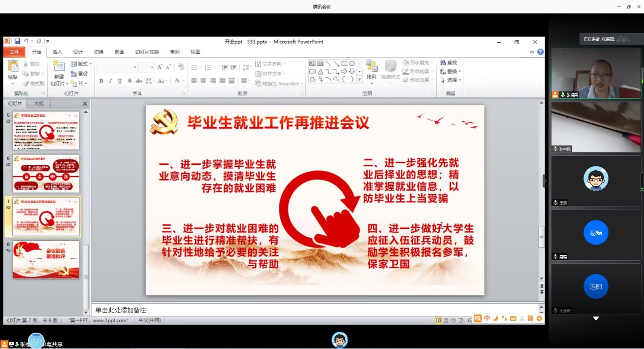Screen dimensions: 644x349
Task: Click the Save icon in quick access toolbar
Action: (17, 42)
